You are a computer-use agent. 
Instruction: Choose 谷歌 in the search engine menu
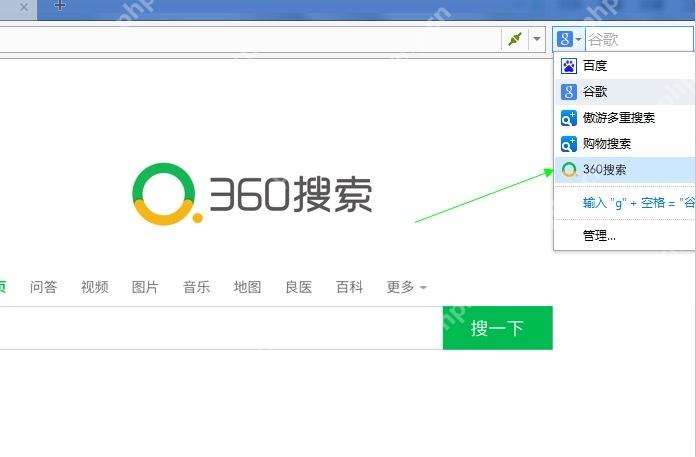click(625, 92)
